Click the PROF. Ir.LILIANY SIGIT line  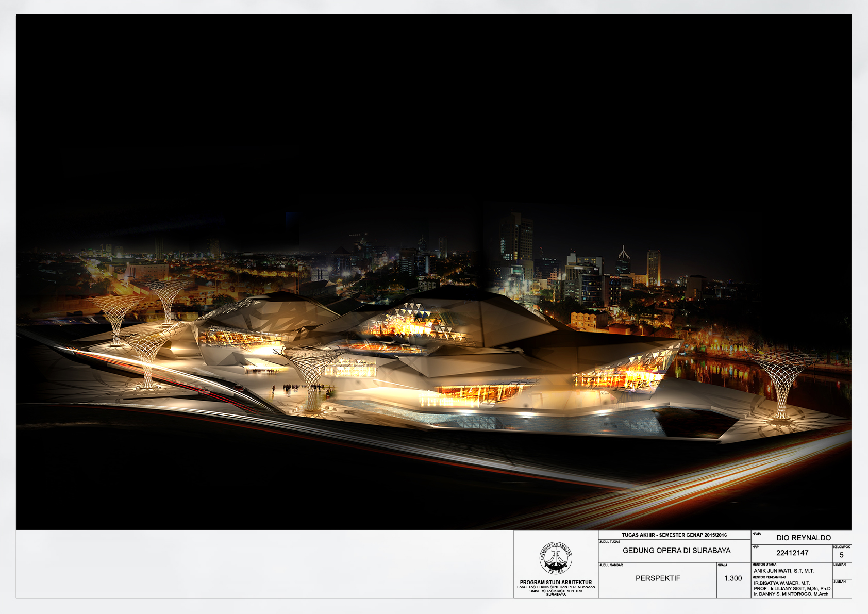click(x=792, y=588)
